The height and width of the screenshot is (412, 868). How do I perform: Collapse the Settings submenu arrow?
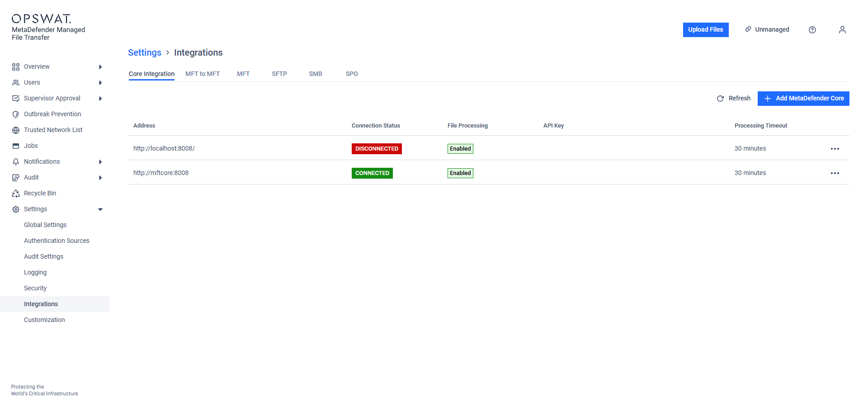pos(100,209)
